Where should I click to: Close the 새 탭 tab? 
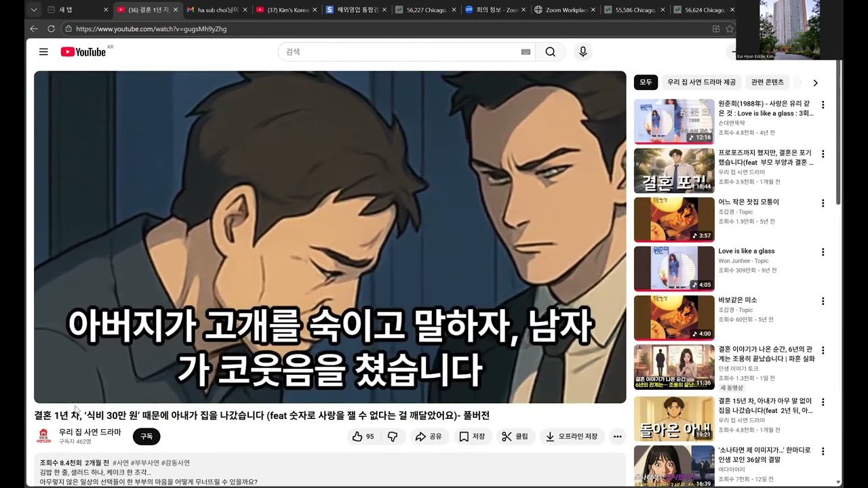pyautogui.click(x=106, y=9)
